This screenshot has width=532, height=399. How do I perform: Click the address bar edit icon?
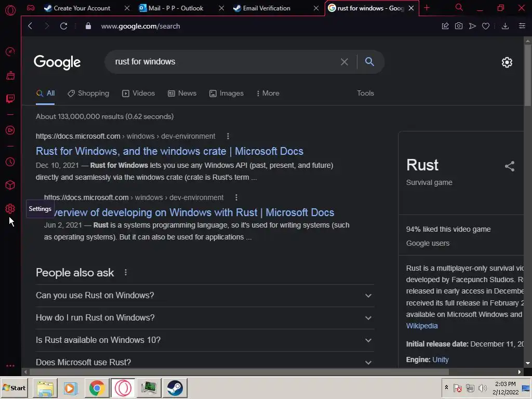(x=445, y=26)
